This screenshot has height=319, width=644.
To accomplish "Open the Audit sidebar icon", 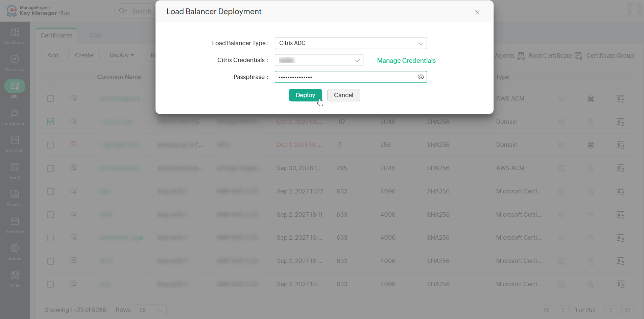I will 15,167.
